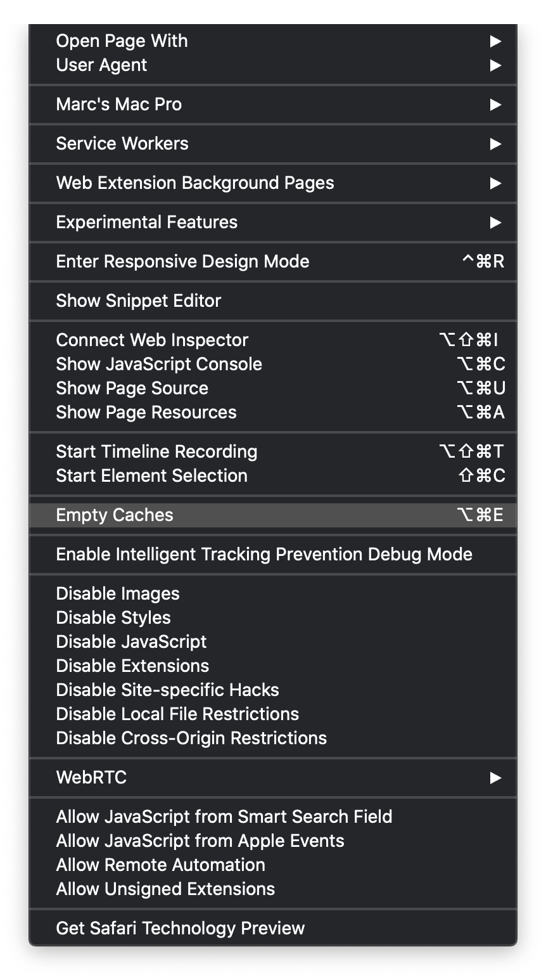Toggle Disable Images option

click(x=118, y=594)
